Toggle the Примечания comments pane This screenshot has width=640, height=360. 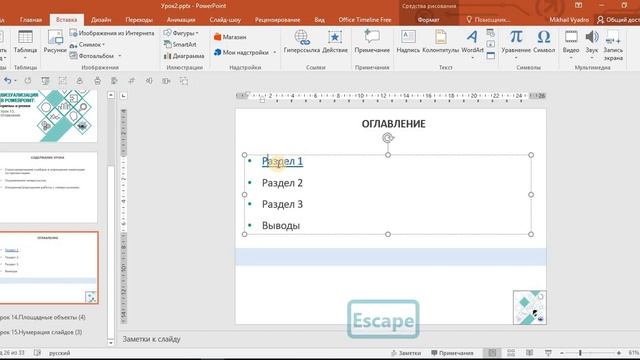(452, 353)
